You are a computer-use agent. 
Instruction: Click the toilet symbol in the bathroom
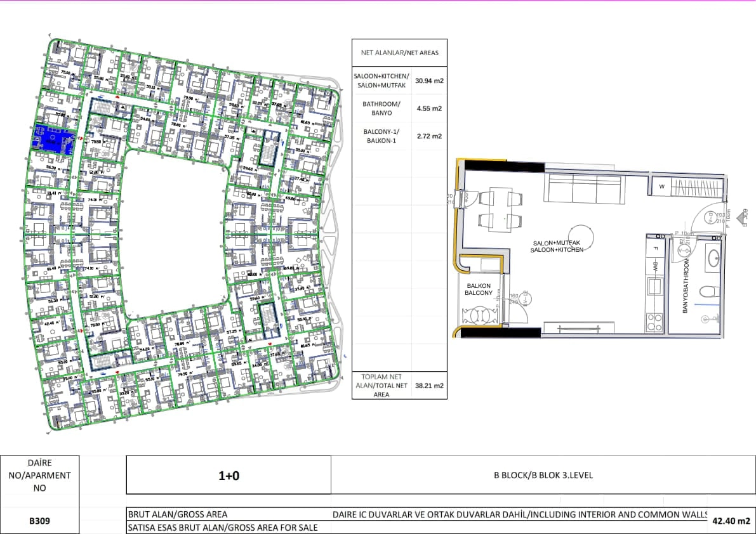(x=710, y=292)
